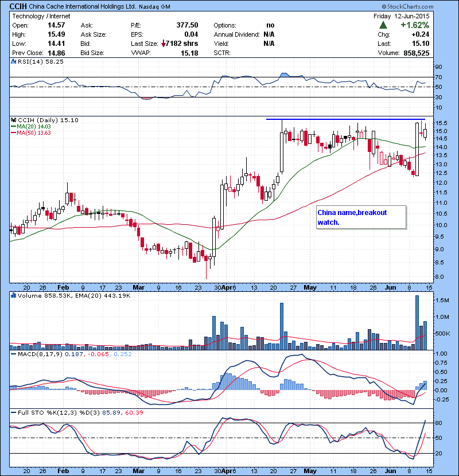The image size is (459, 476).
Task: Click the 8.0 price axis label
Action: pos(439,277)
